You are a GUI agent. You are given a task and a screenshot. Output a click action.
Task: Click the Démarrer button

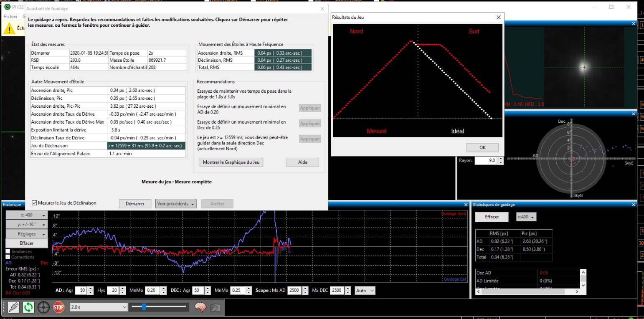[x=135, y=204]
